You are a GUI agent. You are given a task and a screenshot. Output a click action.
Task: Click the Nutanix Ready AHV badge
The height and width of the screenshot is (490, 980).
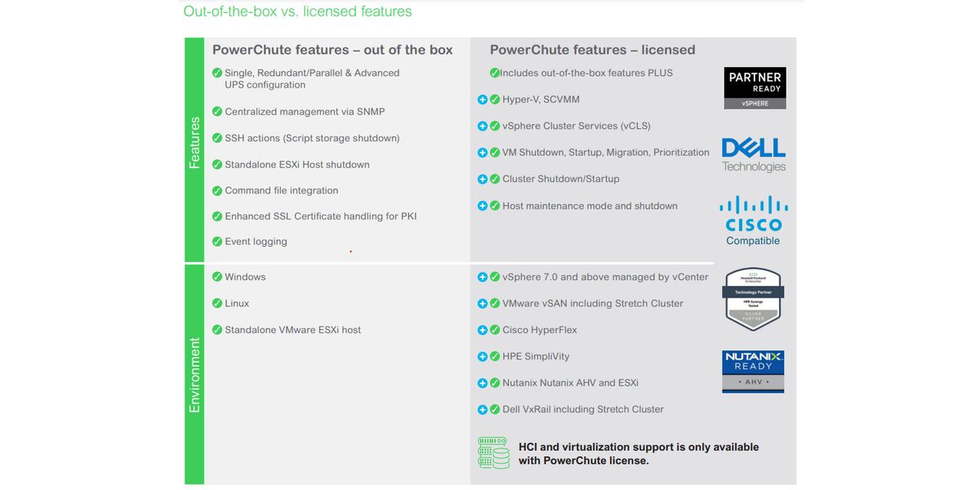pos(753,372)
